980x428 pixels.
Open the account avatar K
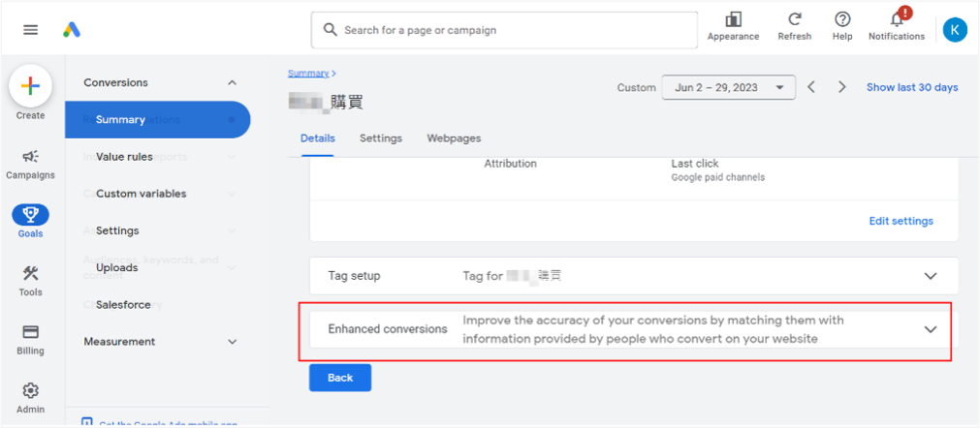(x=955, y=29)
